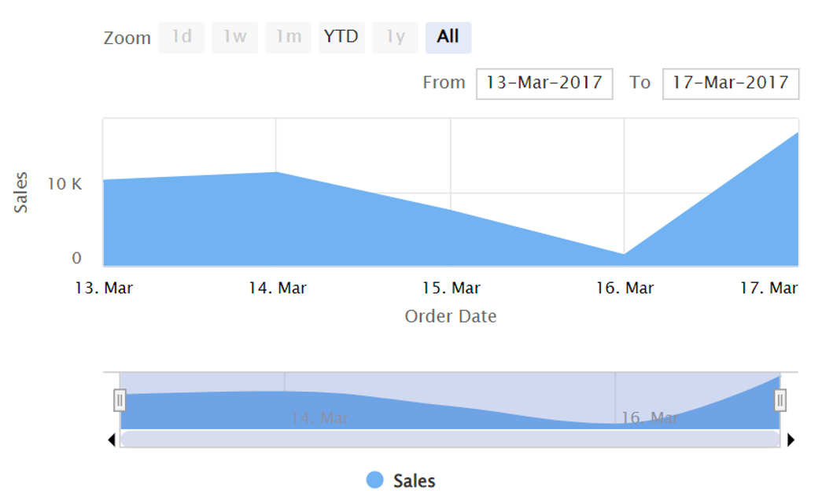Click the 14. Mar label in the navigator
This screenshot has width=822, height=504.
322,418
